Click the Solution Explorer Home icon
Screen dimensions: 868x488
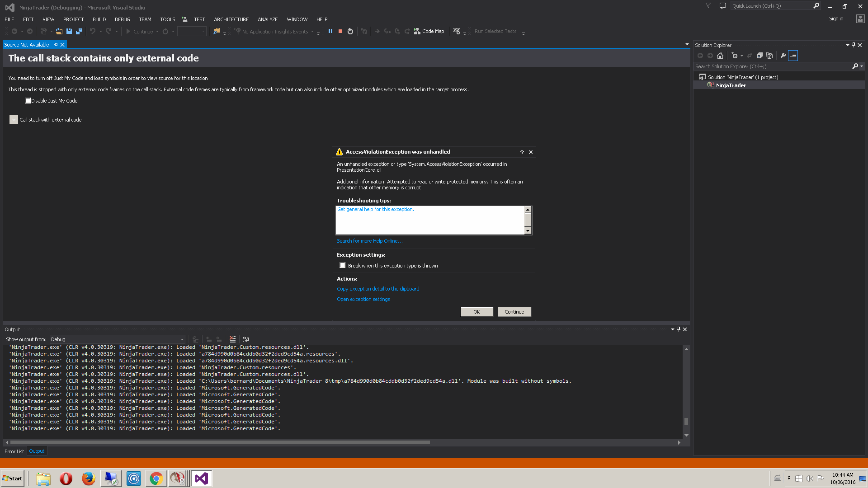click(720, 56)
